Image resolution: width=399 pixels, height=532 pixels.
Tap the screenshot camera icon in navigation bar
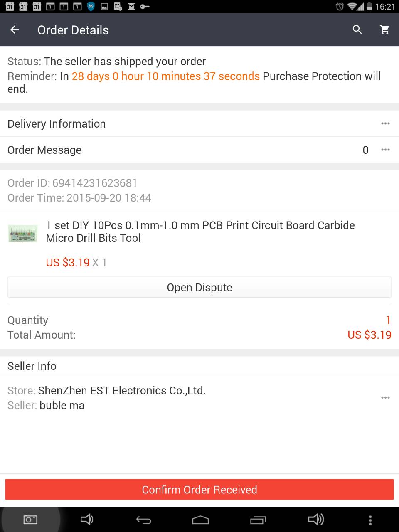click(x=30, y=520)
